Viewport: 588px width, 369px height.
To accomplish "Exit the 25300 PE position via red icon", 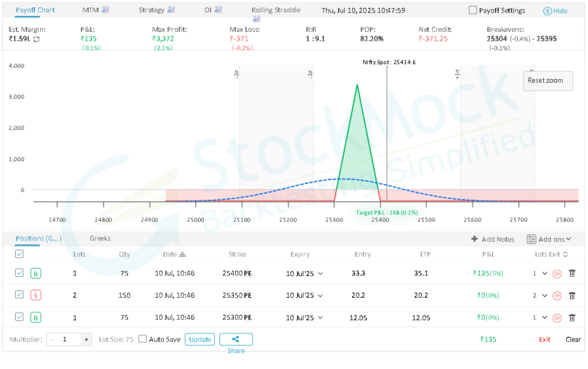I will 558,318.
